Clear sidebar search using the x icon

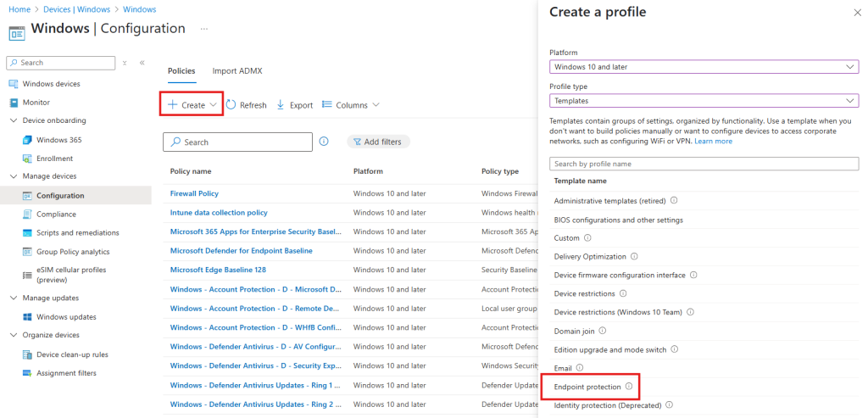click(125, 63)
